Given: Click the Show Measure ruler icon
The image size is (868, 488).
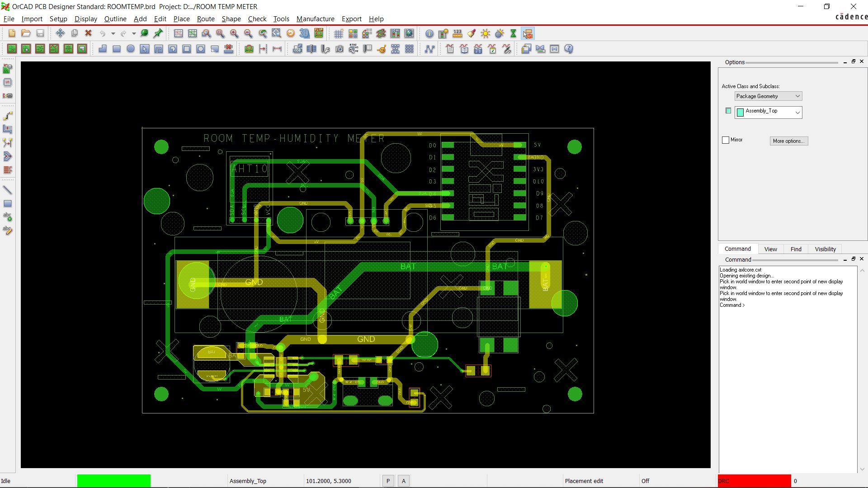Looking at the screenshot, I should 457,34.
